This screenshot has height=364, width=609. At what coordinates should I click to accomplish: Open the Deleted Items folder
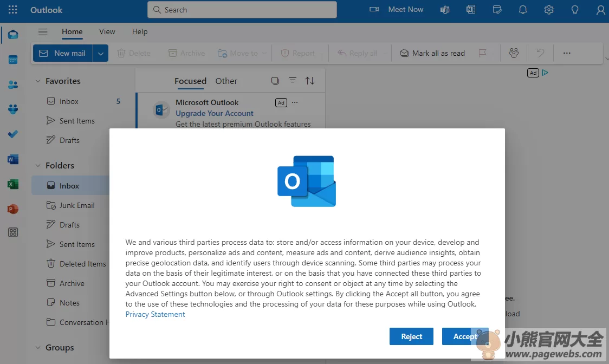point(70,264)
